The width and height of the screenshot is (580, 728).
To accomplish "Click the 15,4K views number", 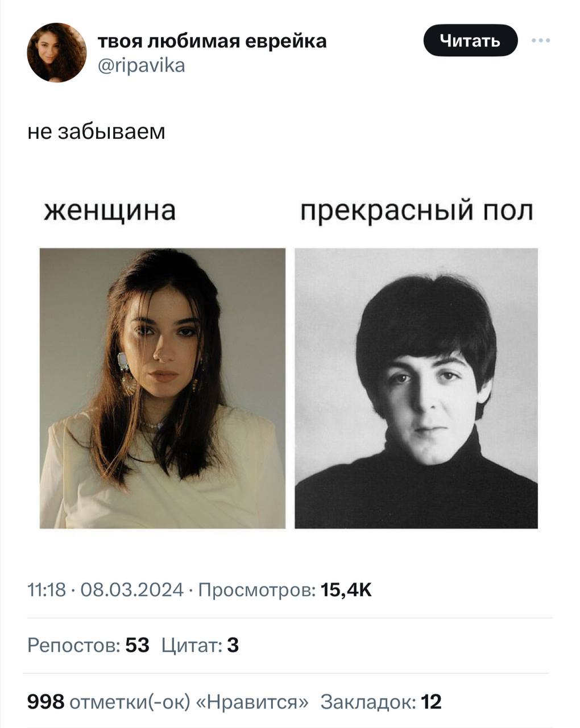I will click(346, 590).
